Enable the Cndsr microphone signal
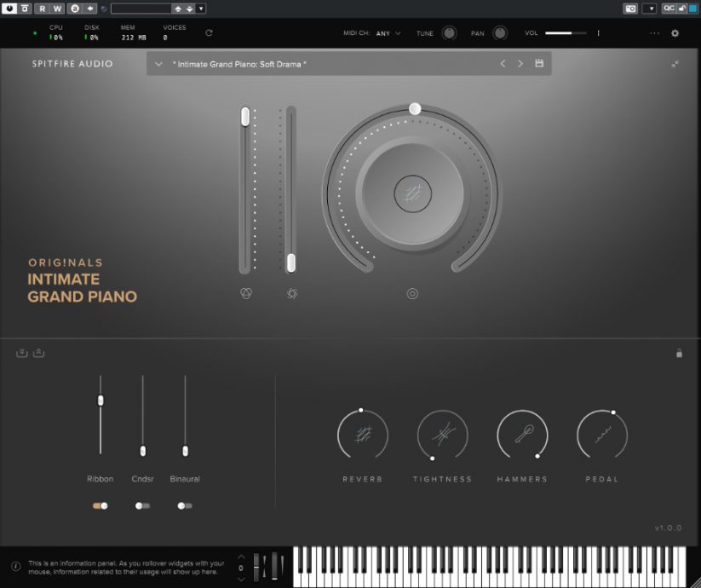This screenshot has width=701, height=588. 141,505
